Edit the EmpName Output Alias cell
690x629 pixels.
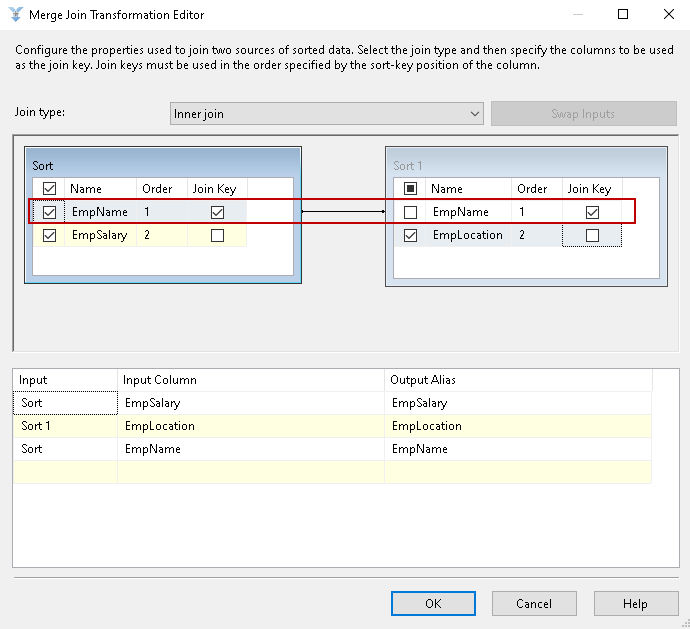[x=518, y=449]
